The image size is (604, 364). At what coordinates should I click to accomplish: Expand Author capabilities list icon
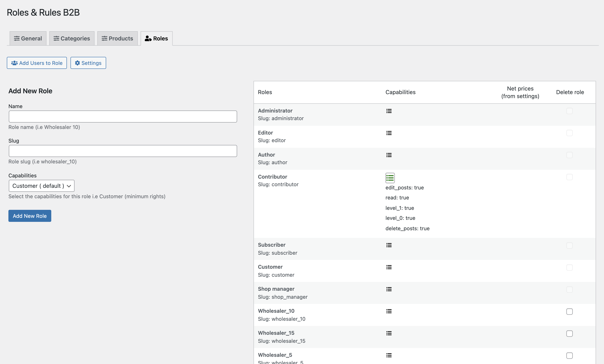click(389, 155)
